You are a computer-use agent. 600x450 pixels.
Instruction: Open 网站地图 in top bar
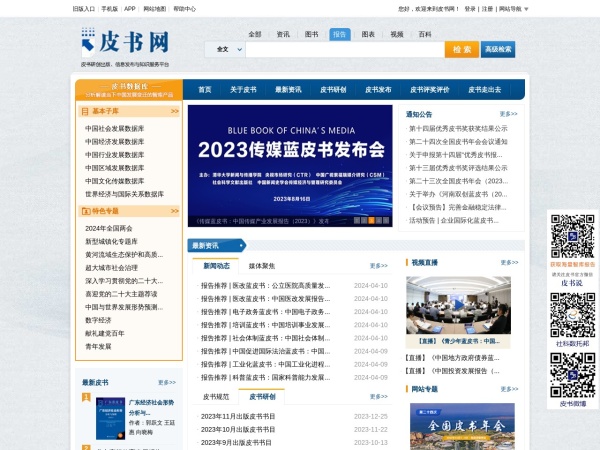point(155,9)
